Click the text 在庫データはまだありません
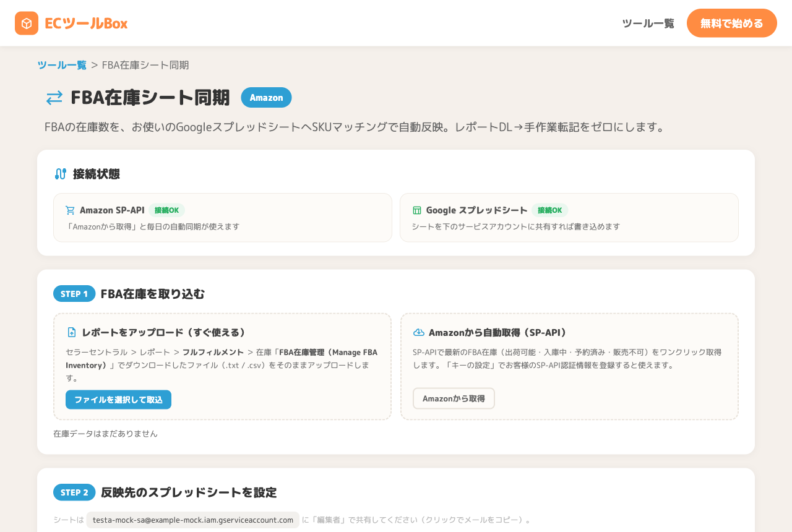The image size is (792, 532). [x=106, y=434]
